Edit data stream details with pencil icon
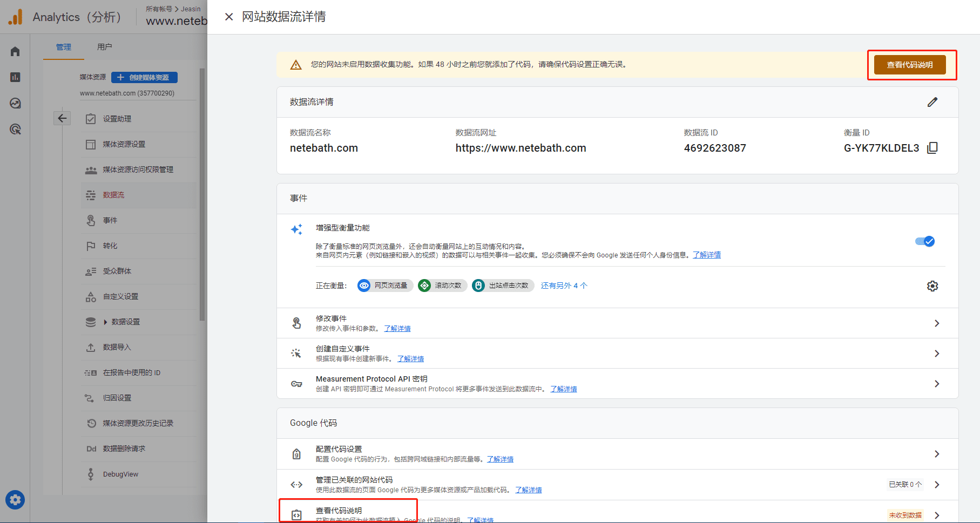Viewport: 980px width, 523px height. pyautogui.click(x=932, y=102)
